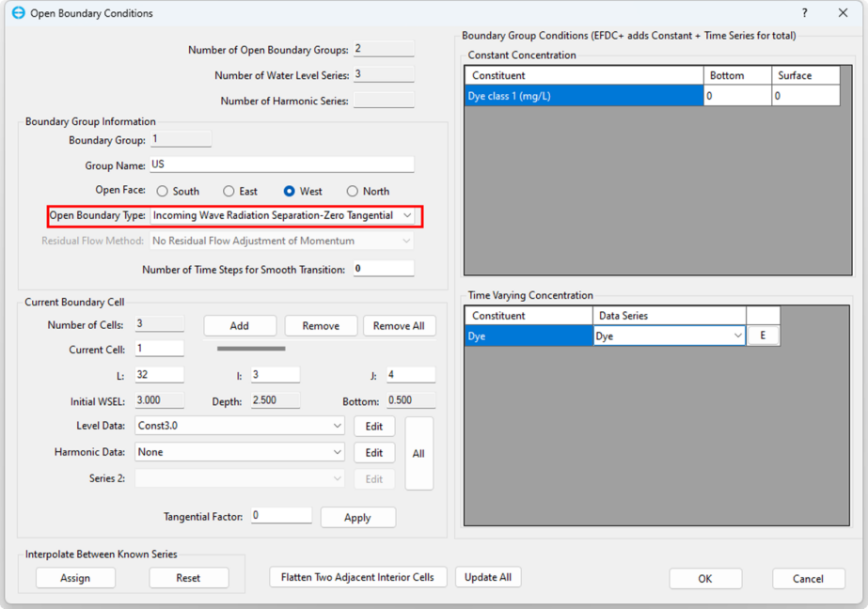Click the Assign interpolation button

tap(75, 578)
